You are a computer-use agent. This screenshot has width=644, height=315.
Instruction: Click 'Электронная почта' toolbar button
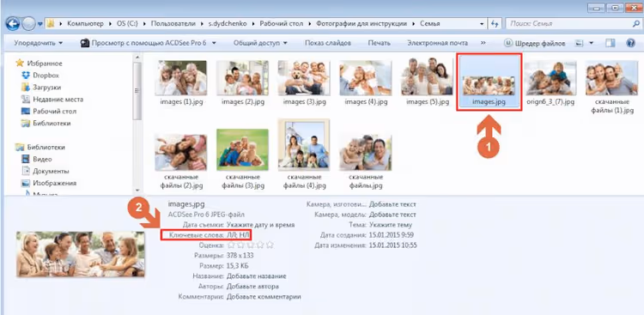(x=437, y=43)
